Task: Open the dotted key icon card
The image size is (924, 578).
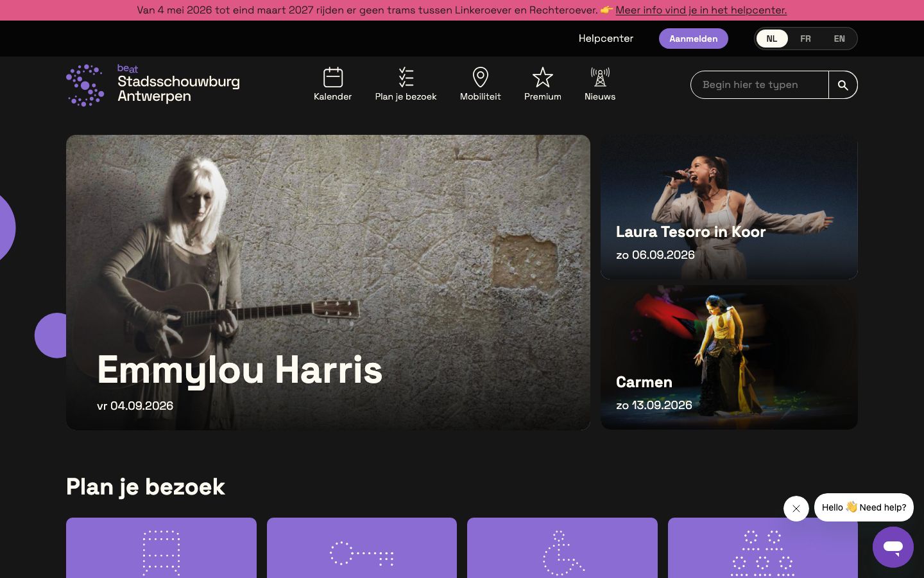Action: pos(362,548)
